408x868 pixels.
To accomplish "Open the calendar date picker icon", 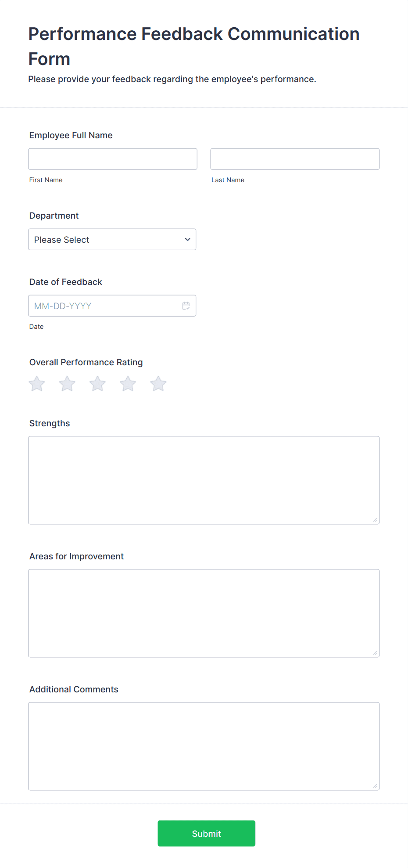I will coord(186,306).
